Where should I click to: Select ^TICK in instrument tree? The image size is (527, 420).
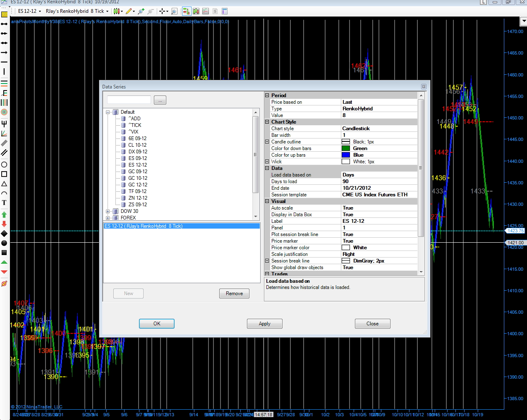pos(134,125)
